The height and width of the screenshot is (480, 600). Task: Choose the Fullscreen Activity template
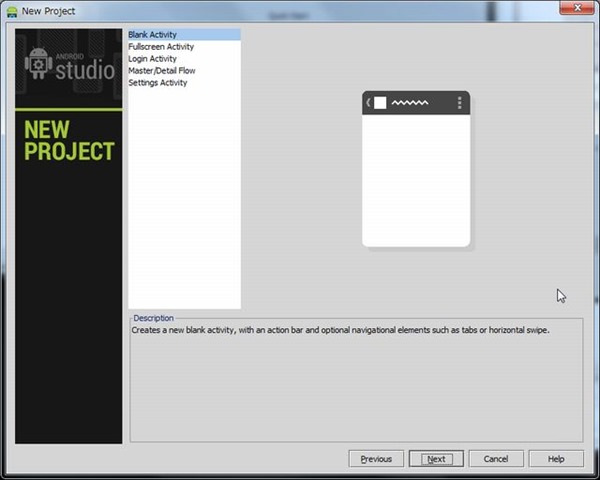click(x=161, y=47)
